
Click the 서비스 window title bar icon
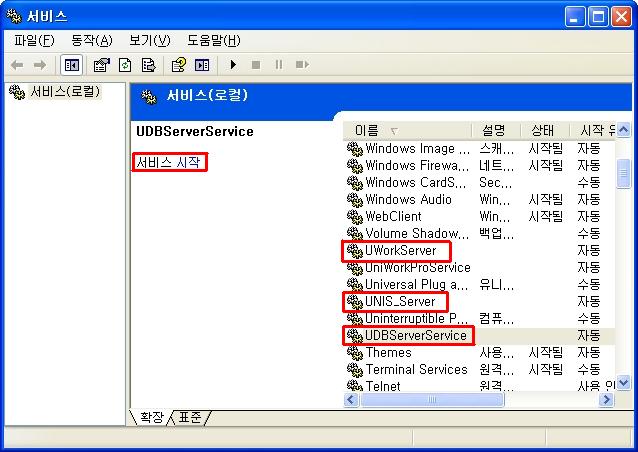14,16
